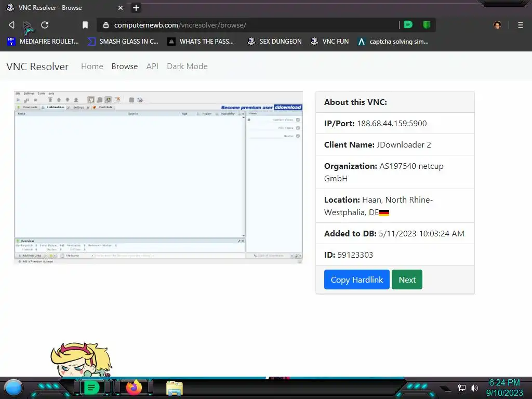Open the green shield extension icon
This screenshot has height=399, width=532.
[427, 25]
